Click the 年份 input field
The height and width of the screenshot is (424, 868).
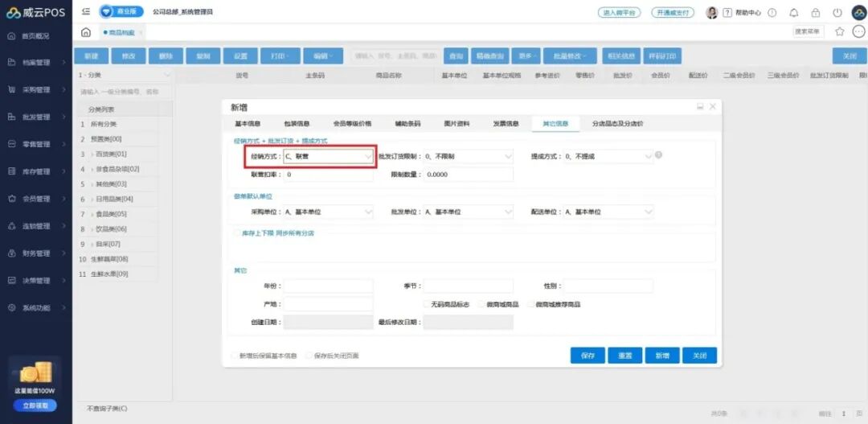[328, 286]
